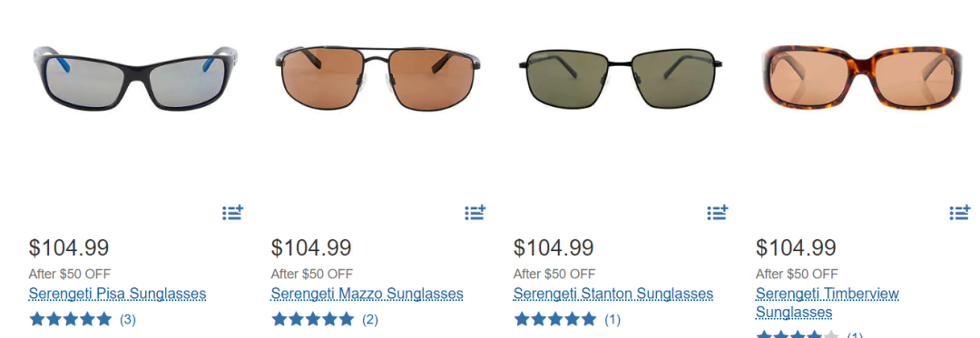The height and width of the screenshot is (338, 980).
Task: Click Pisa sunglasses five-star rating
Action: click(71, 320)
